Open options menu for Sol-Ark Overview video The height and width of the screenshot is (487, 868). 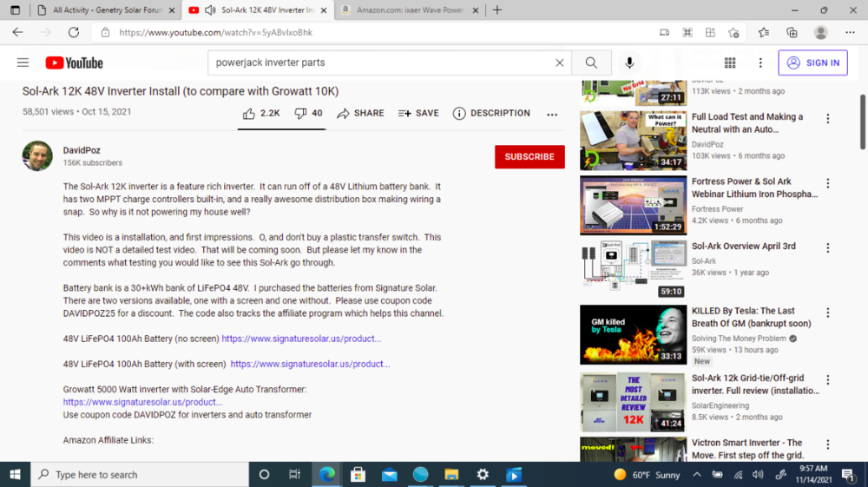click(827, 248)
